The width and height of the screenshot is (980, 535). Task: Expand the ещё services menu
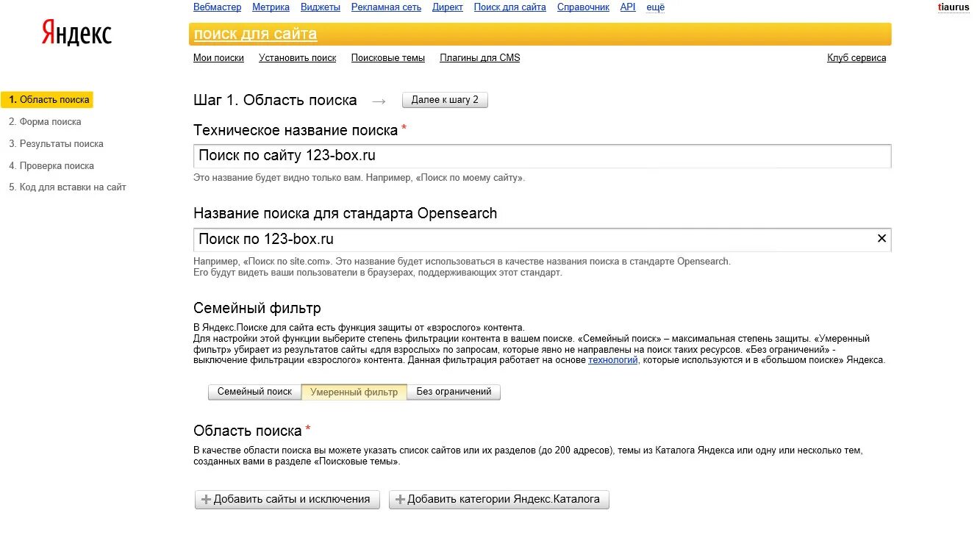point(655,7)
